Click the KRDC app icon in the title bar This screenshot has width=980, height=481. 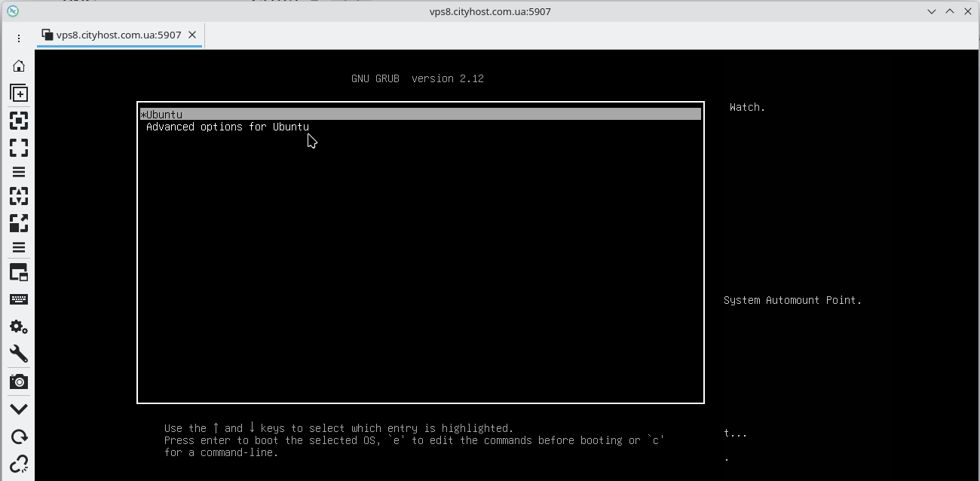(12, 11)
